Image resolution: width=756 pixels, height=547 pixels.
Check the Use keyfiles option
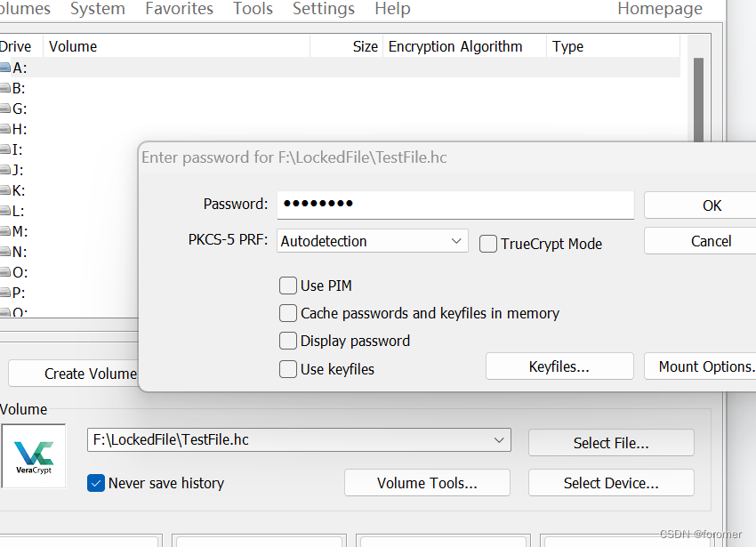(x=288, y=369)
